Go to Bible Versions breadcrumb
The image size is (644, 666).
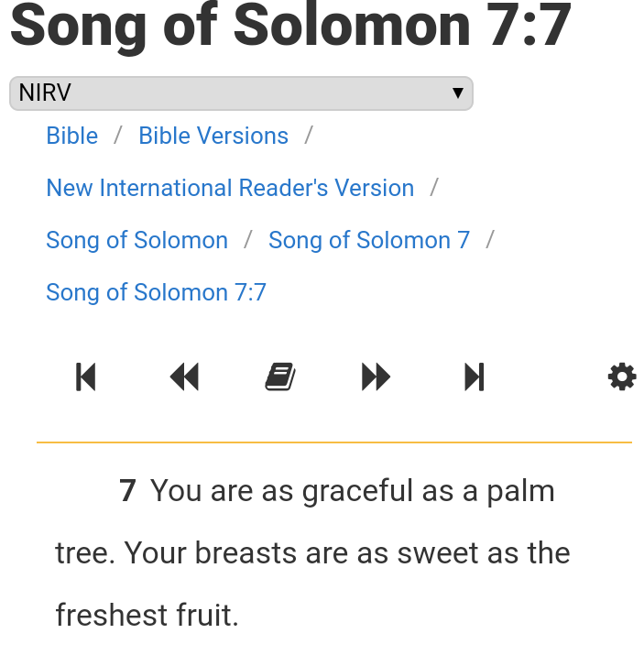[x=213, y=136]
